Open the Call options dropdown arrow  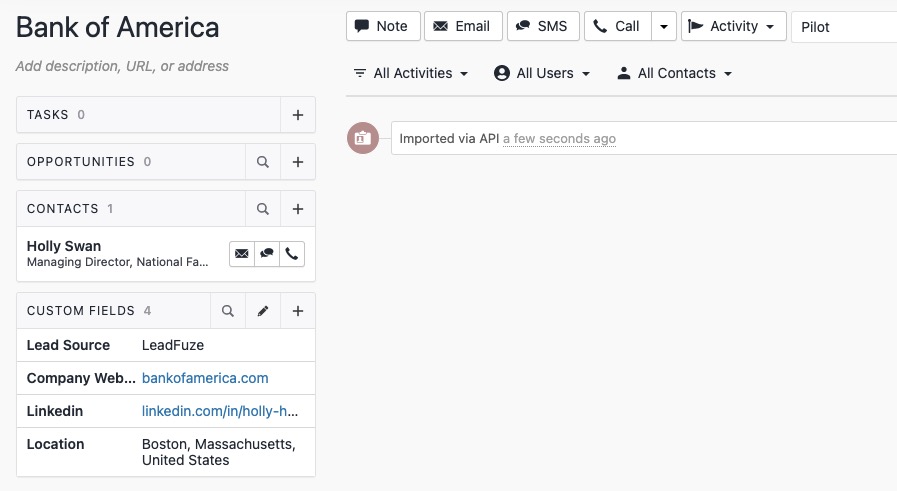[x=664, y=26]
